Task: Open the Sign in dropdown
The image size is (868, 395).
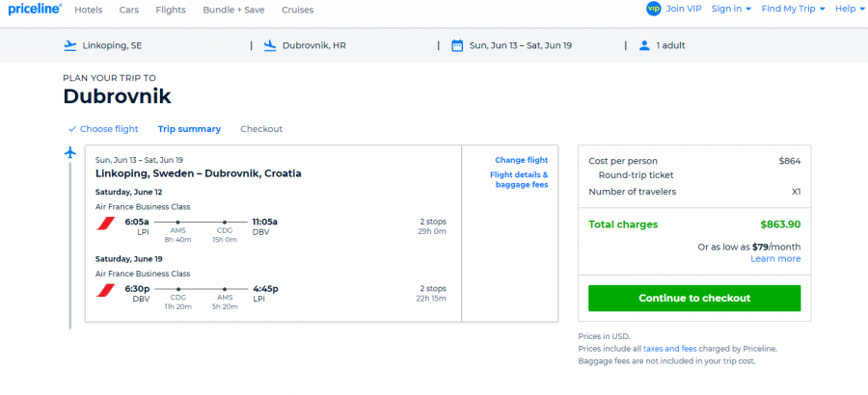Action: click(730, 9)
